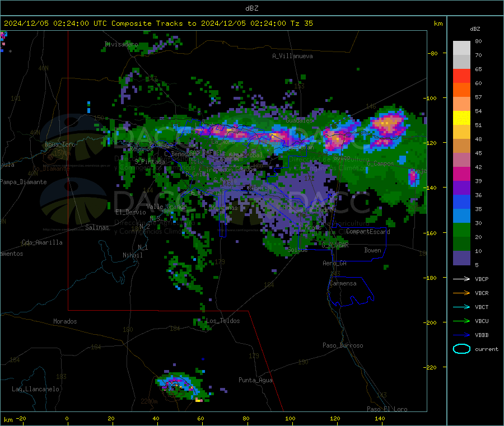The image size is (504, 426).
Task: Click the Nihuil map label
Action: [x=133, y=255]
